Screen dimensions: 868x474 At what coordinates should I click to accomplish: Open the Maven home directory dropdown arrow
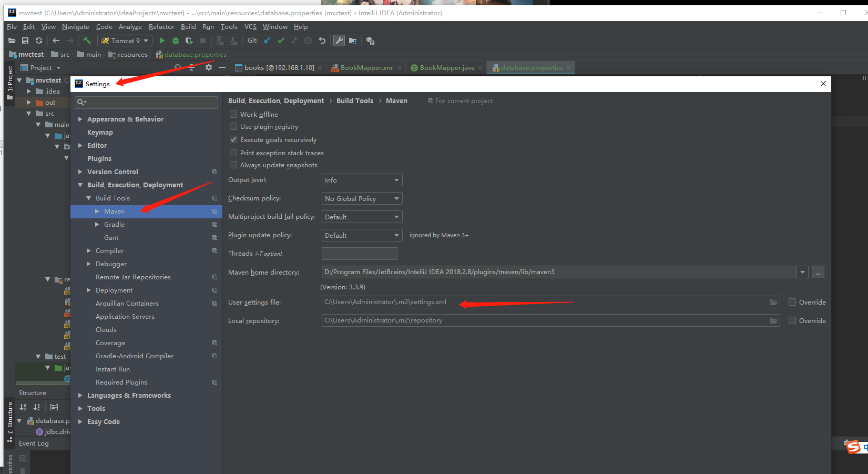point(802,272)
